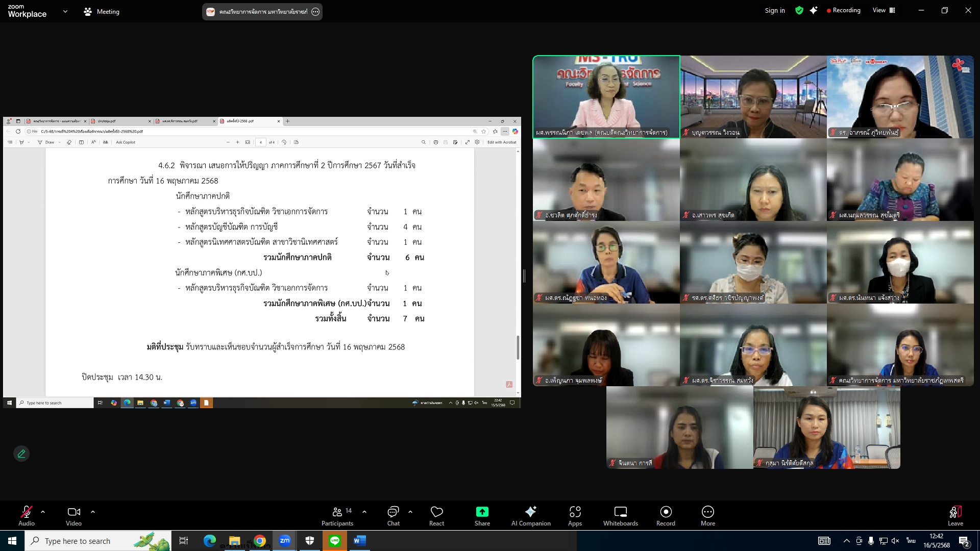The height and width of the screenshot is (551, 980).
Task: Expand the audio options arrow
Action: 43,511
